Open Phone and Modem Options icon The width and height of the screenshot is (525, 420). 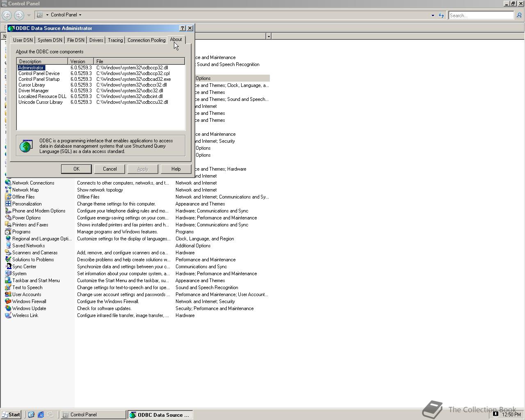tap(8, 211)
